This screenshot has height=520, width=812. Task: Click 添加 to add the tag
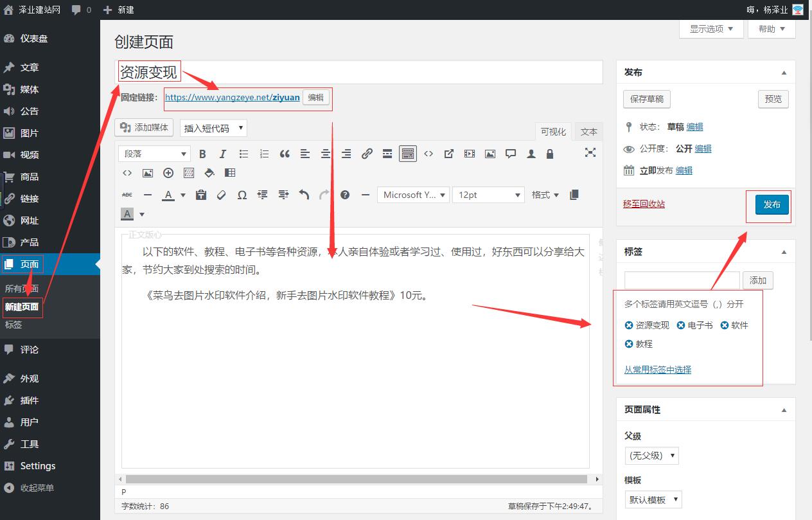[x=758, y=280]
